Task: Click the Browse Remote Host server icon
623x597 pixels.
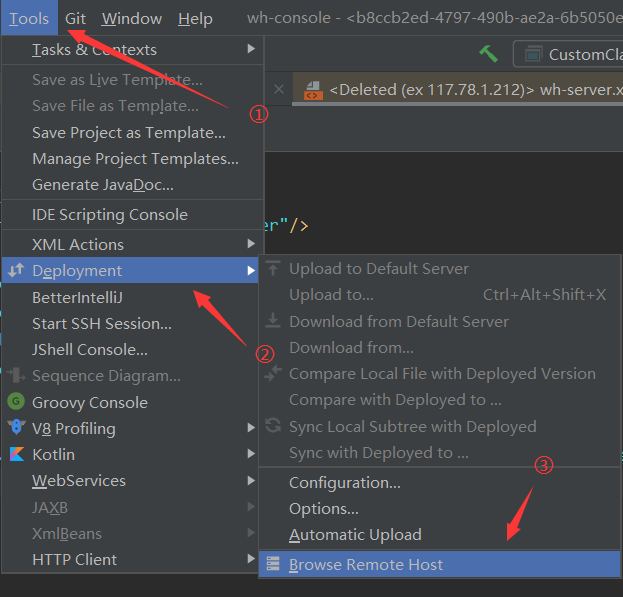Action: 273,563
